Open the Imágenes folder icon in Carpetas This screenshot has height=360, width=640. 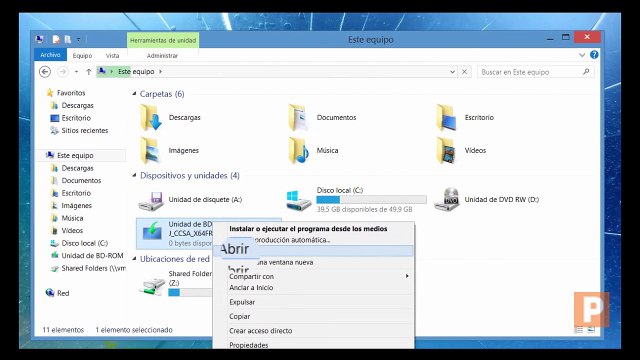coord(150,151)
